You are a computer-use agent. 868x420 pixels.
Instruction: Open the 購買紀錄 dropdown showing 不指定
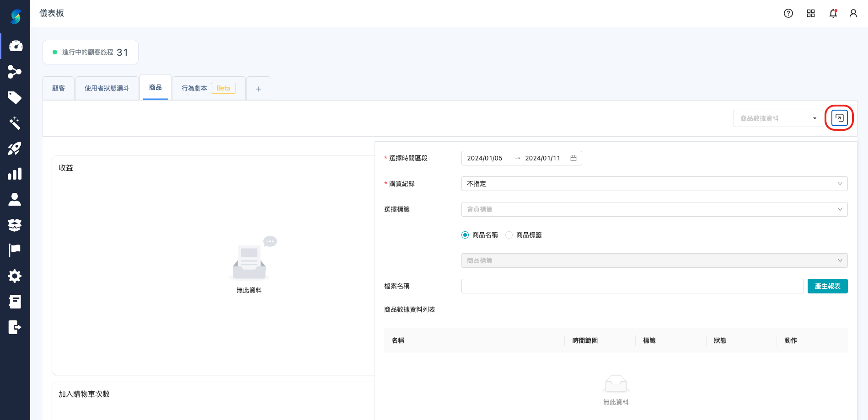[x=654, y=183]
